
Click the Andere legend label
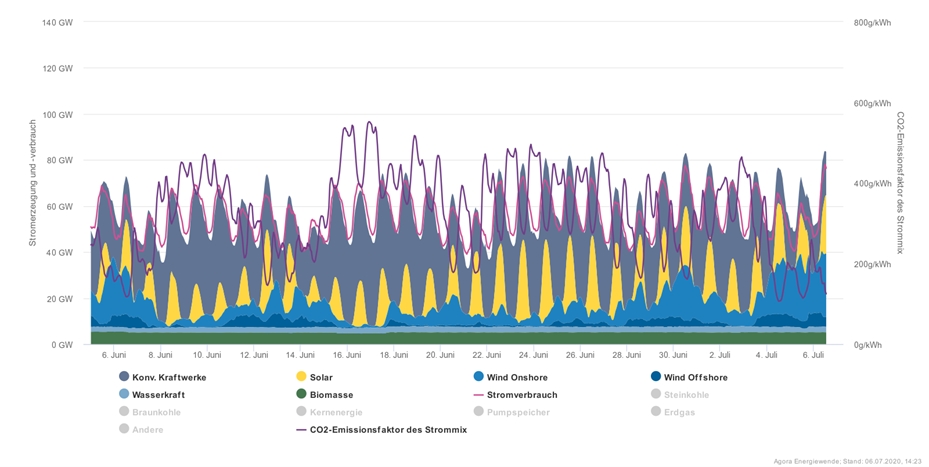coord(148,429)
